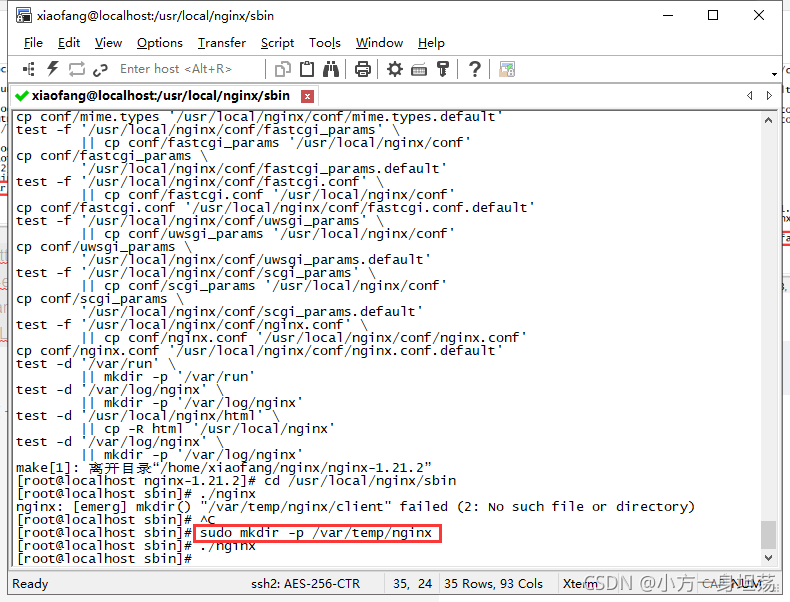This screenshot has width=790, height=602.
Task: Click the last empty root@localhost sbin prompt
Action: coord(104,559)
